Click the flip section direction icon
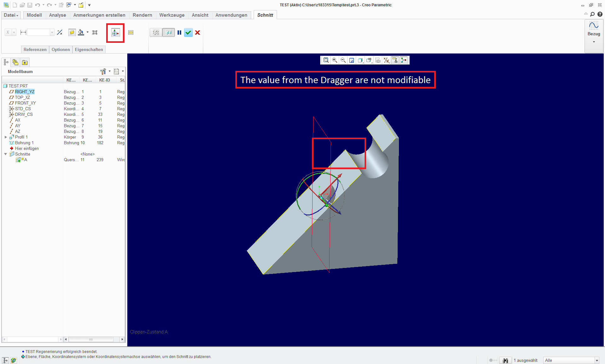The height and width of the screenshot is (364, 605). coord(60,32)
